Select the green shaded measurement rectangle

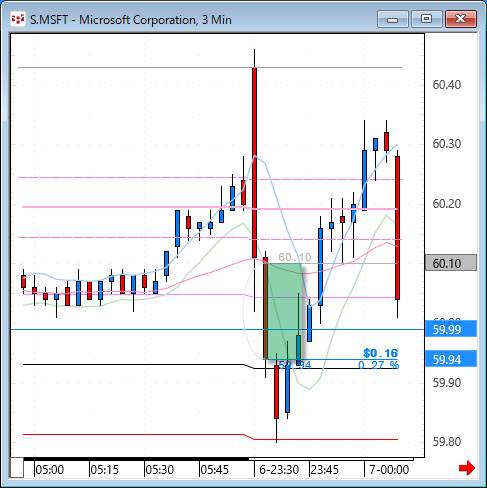click(283, 311)
